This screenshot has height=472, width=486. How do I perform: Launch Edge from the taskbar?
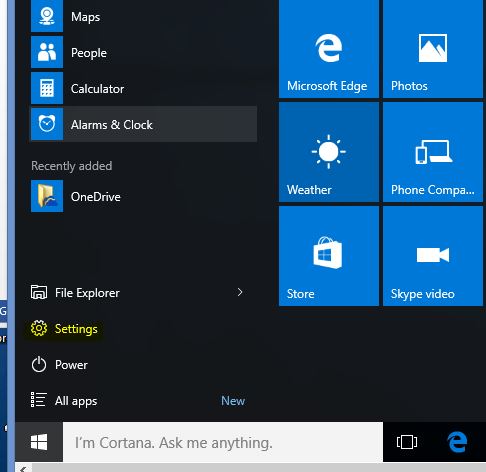pyautogui.click(x=457, y=442)
